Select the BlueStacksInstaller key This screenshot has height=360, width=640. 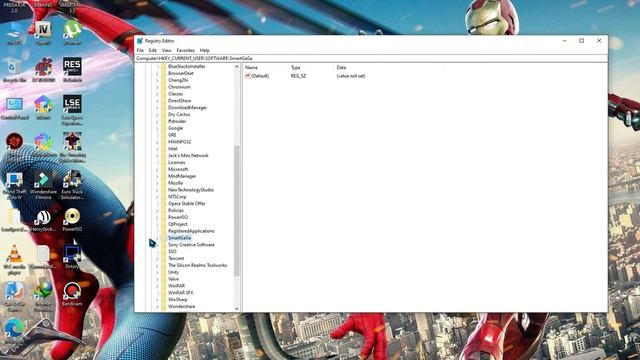click(187, 67)
